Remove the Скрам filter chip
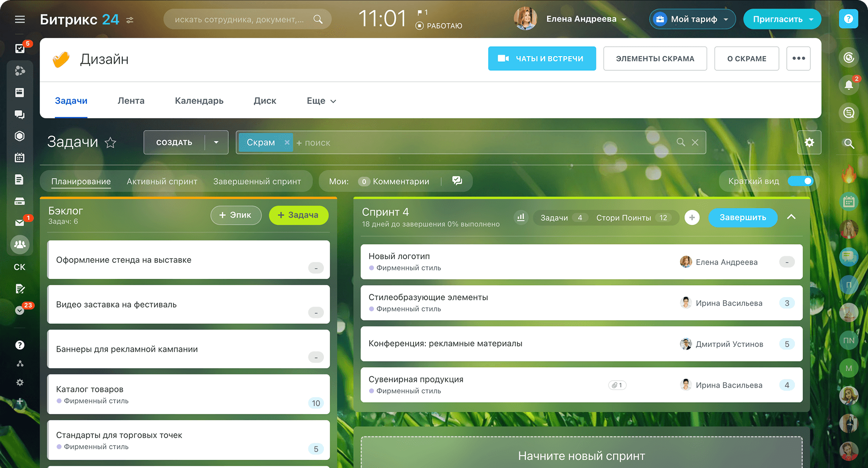The width and height of the screenshot is (868, 468). (287, 143)
